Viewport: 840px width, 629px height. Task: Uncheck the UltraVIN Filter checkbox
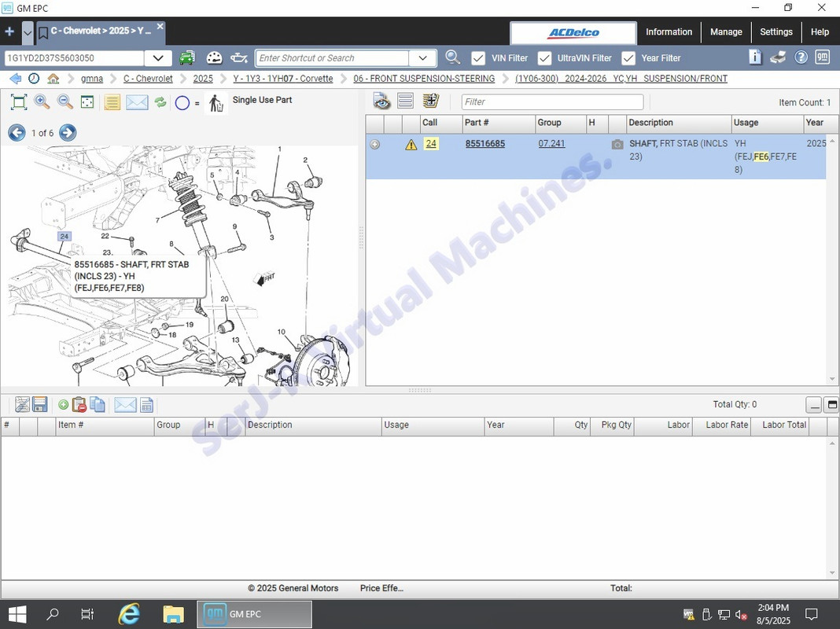[x=544, y=58]
